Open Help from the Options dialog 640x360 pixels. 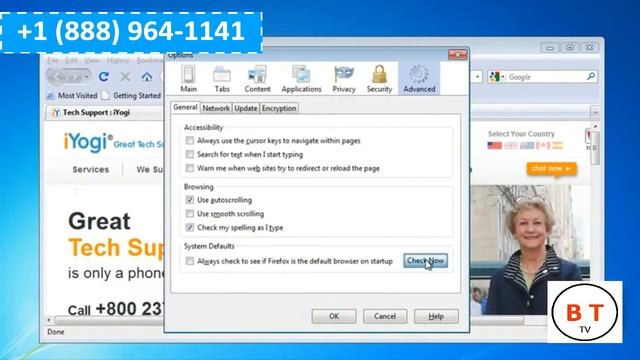(436, 316)
